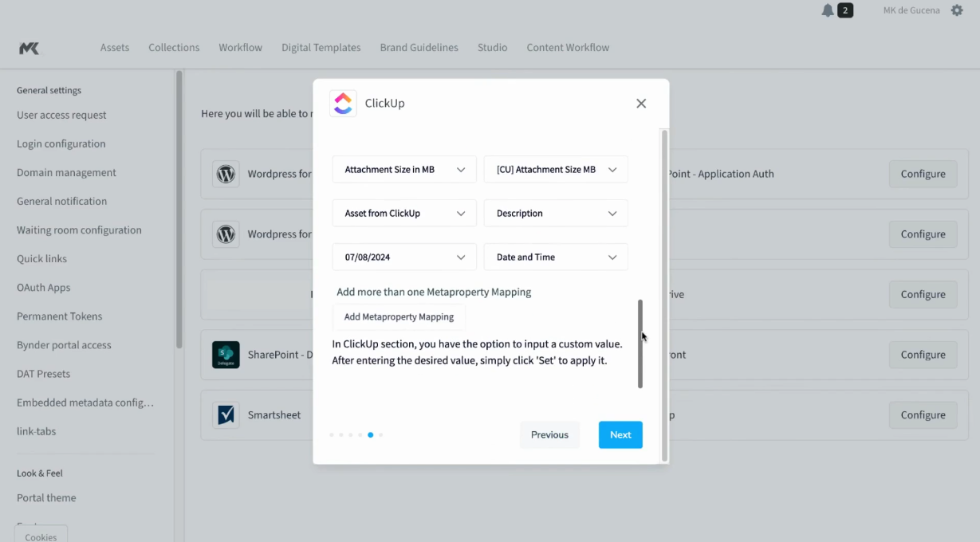
Task: Configure the Smartsheet integration
Action: pyautogui.click(x=923, y=414)
